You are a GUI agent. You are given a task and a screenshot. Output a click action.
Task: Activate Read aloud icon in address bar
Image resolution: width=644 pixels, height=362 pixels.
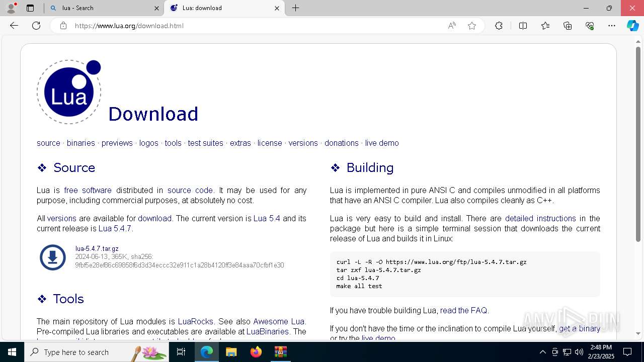point(452,26)
